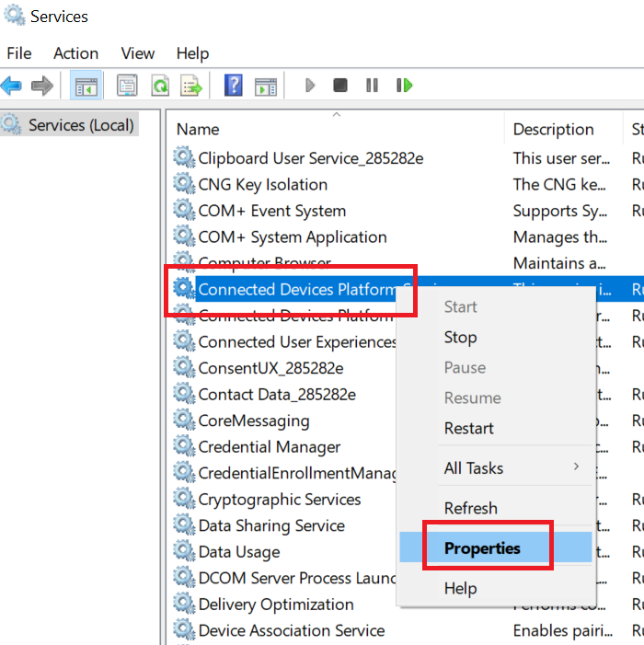The image size is (644, 645).
Task: Click the Start Service play icon
Action: [x=310, y=86]
